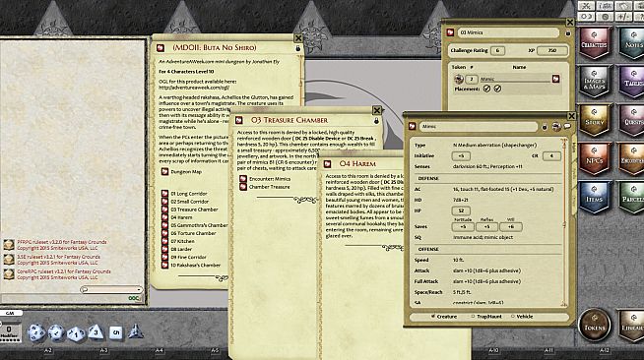Toggle the first Placement checkmark
Viewport: 644px width, 360px height.
486,89
